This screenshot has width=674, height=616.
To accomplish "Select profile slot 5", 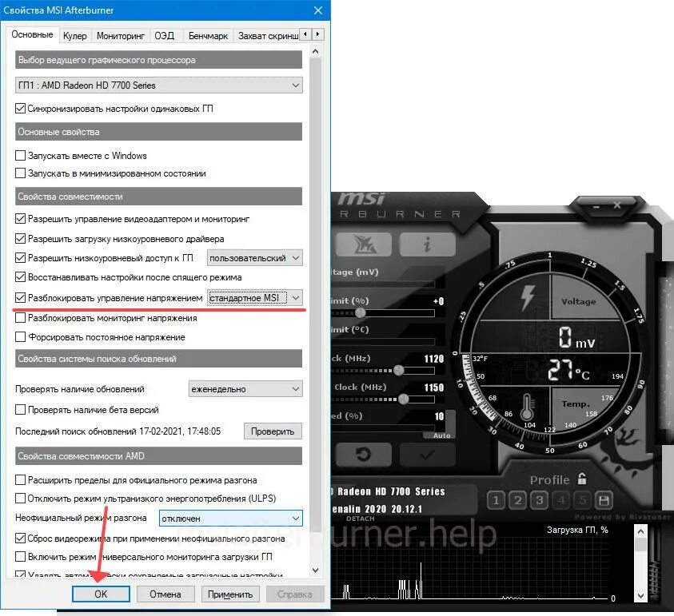I will click(582, 500).
